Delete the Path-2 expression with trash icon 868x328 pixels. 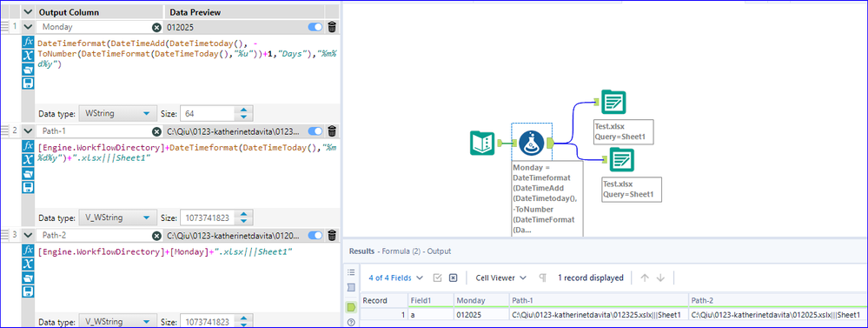click(332, 236)
